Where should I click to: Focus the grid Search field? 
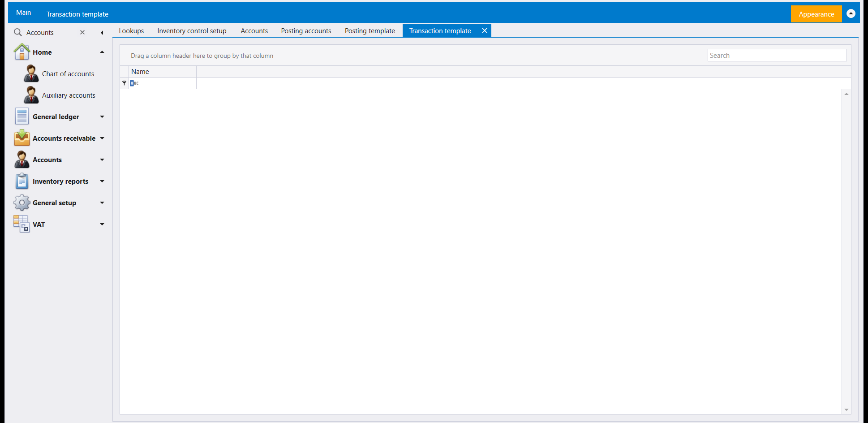pyautogui.click(x=777, y=55)
